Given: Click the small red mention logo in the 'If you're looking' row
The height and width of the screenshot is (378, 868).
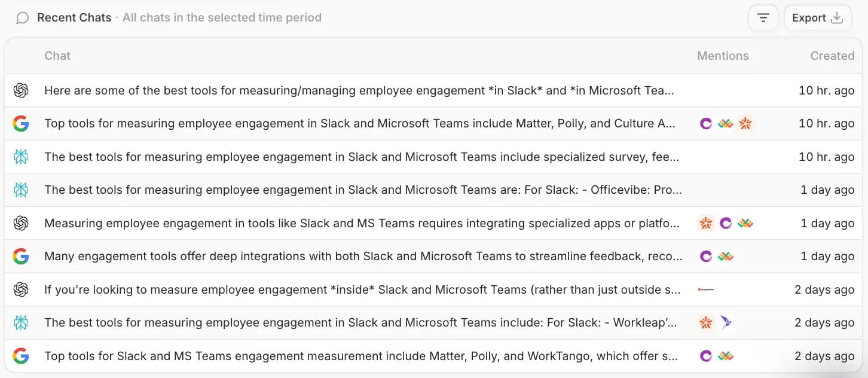Looking at the screenshot, I should 706,289.
